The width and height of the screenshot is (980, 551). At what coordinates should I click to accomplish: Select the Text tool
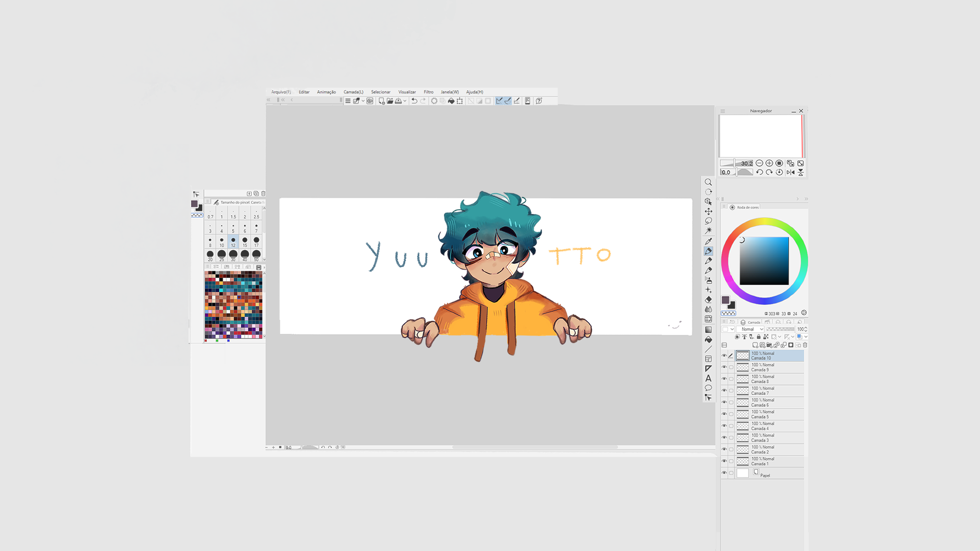[708, 378]
